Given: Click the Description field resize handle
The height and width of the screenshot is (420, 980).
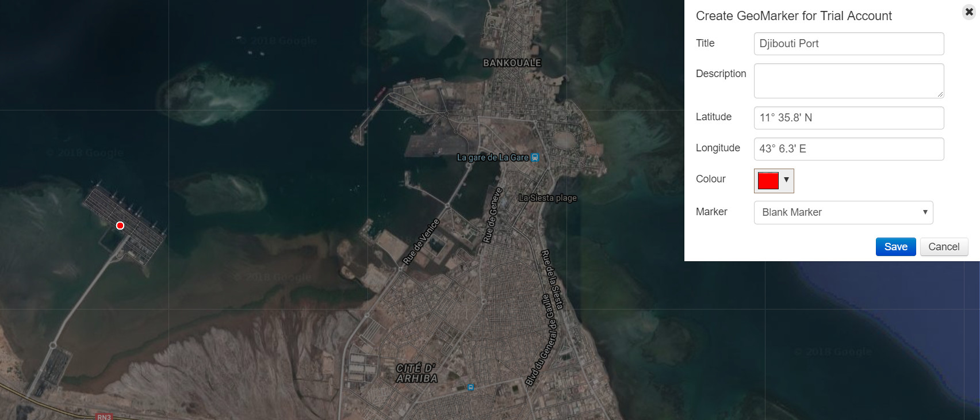Looking at the screenshot, I should (940, 94).
